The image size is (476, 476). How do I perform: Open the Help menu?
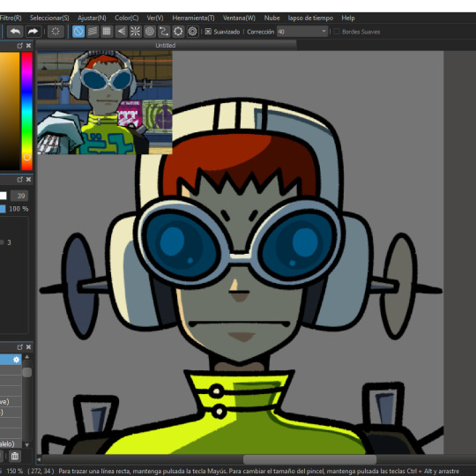(x=348, y=18)
